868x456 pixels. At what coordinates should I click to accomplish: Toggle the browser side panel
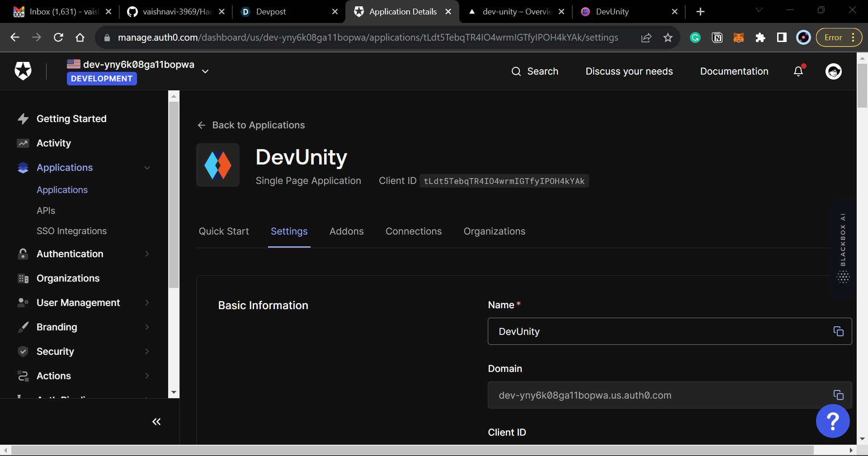click(782, 38)
